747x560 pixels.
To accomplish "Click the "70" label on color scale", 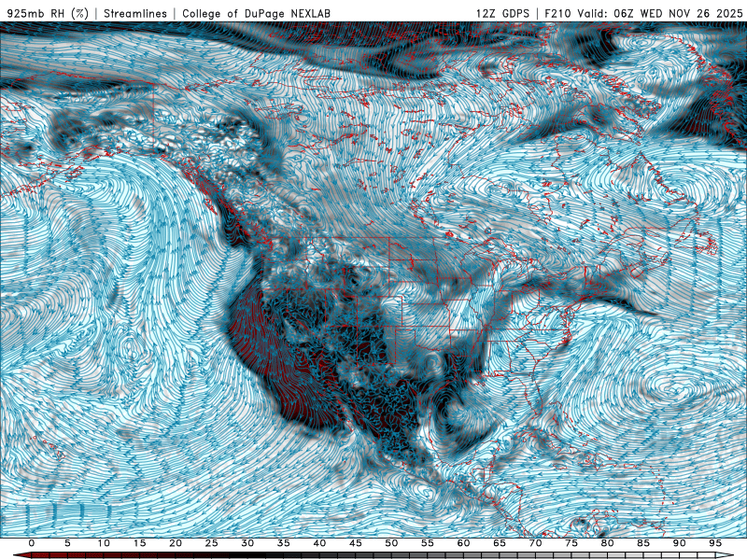I will click(x=535, y=543).
